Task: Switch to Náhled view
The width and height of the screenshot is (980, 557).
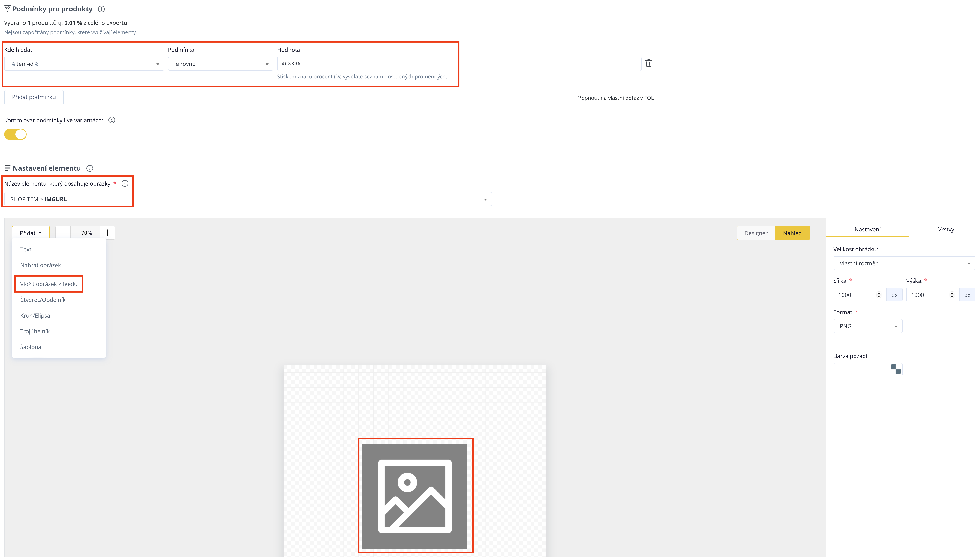Action: 792,233
